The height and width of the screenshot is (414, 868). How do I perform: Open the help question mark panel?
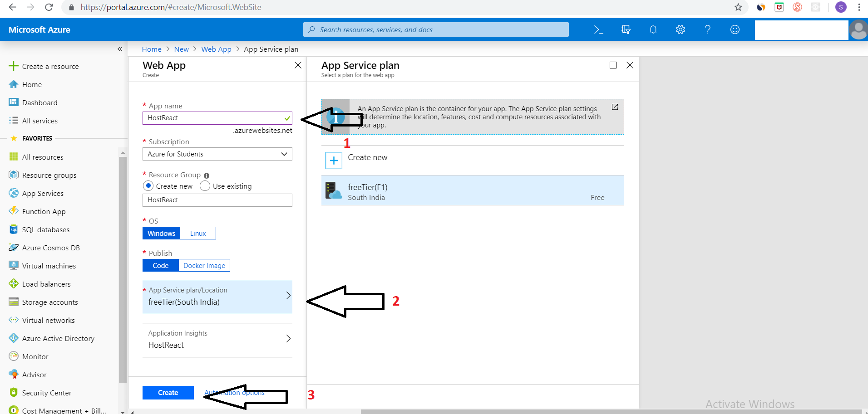[707, 29]
